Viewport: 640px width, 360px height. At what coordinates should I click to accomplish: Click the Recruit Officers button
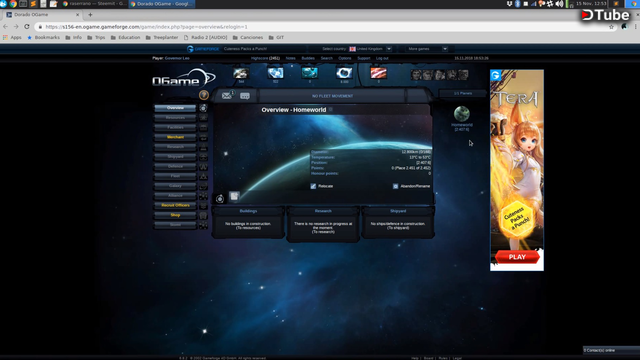coord(175,205)
